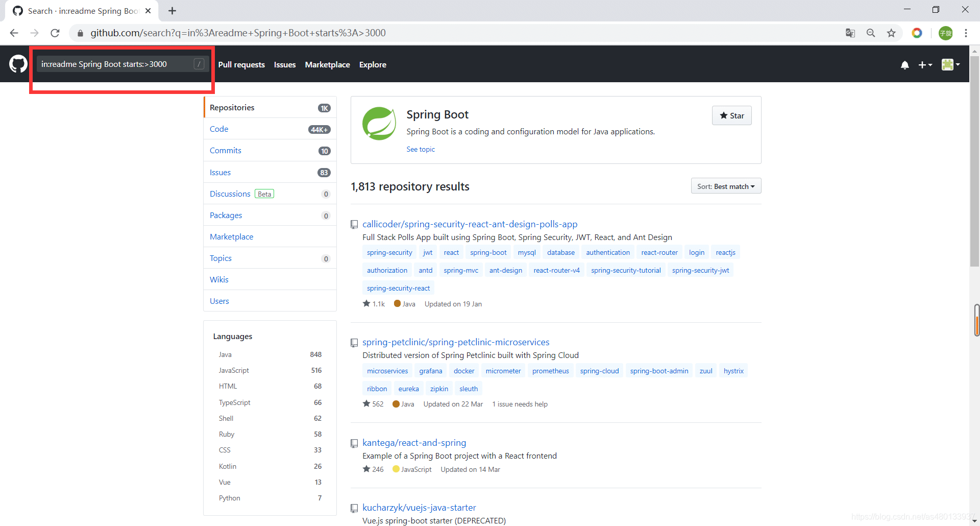Select Packages in the sidebar

click(270, 215)
